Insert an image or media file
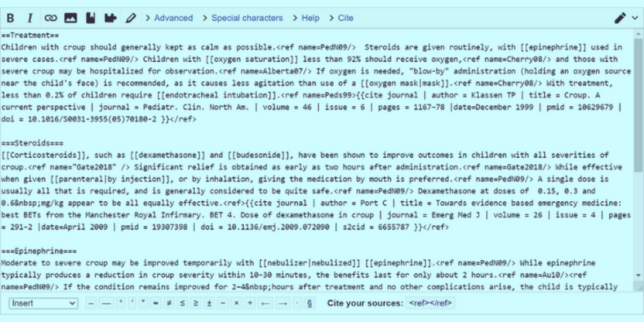The width and height of the screenshot is (644, 322). [70, 18]
